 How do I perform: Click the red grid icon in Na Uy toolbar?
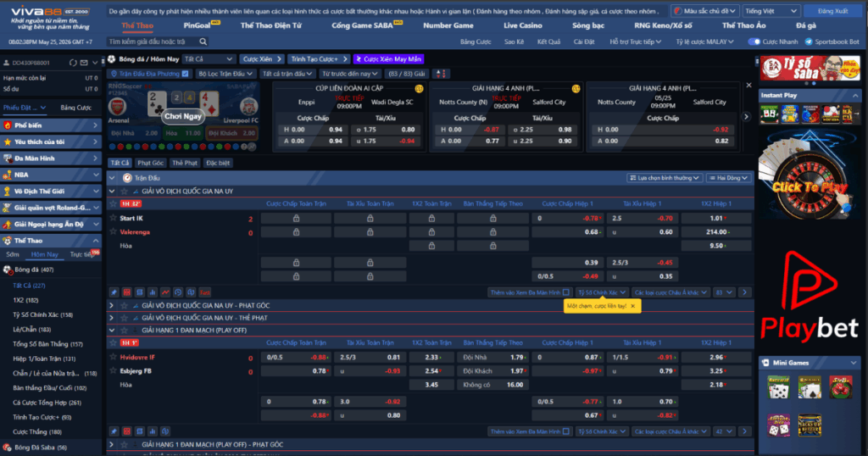tap(127, 292)
